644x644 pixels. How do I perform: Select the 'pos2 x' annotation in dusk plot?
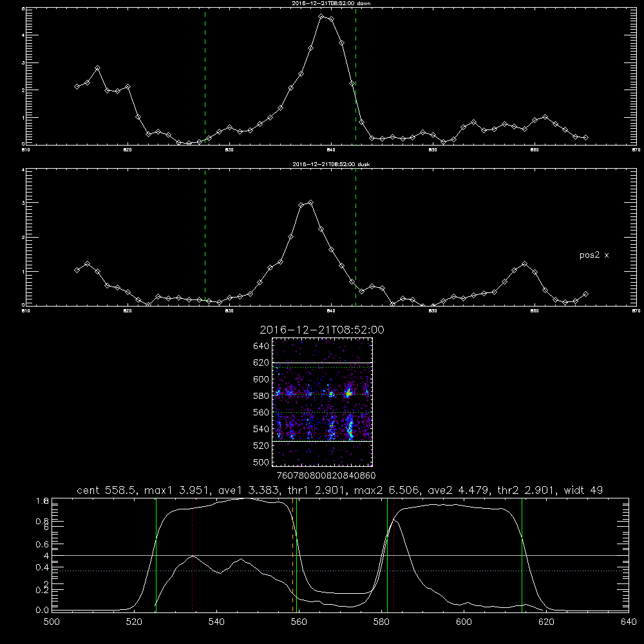pyautogui.click(x=594, y=255)
